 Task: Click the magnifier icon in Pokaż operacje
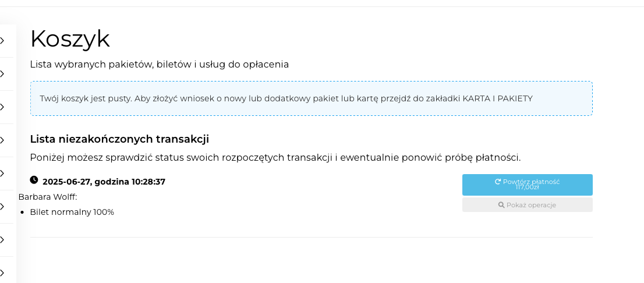(501, 205)
